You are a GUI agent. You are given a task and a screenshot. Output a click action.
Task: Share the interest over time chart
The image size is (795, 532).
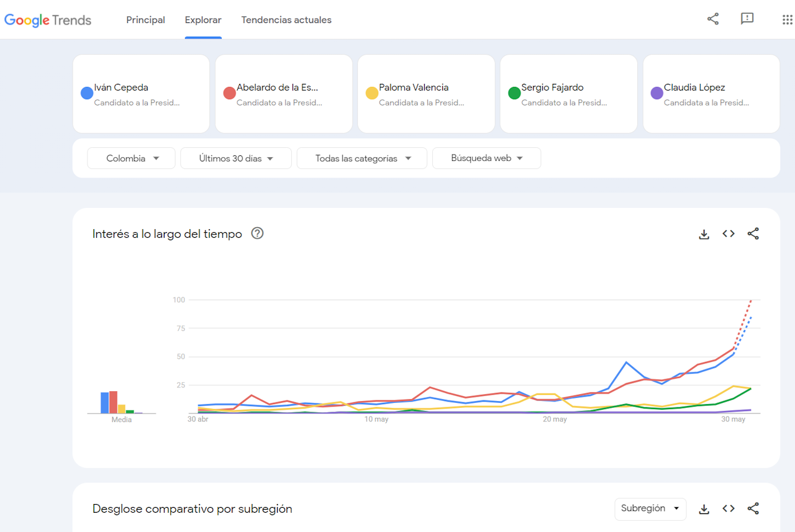coord(753,234)
